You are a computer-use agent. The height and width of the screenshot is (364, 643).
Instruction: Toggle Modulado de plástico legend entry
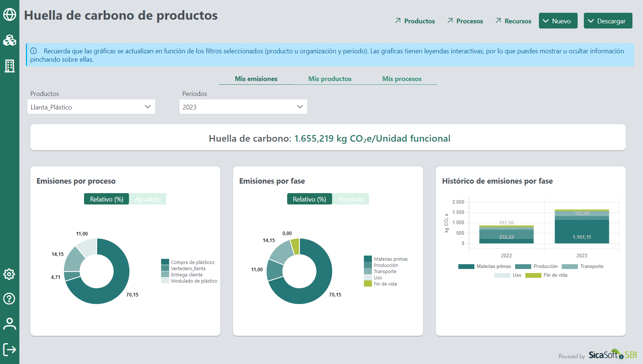click(189, 281)
